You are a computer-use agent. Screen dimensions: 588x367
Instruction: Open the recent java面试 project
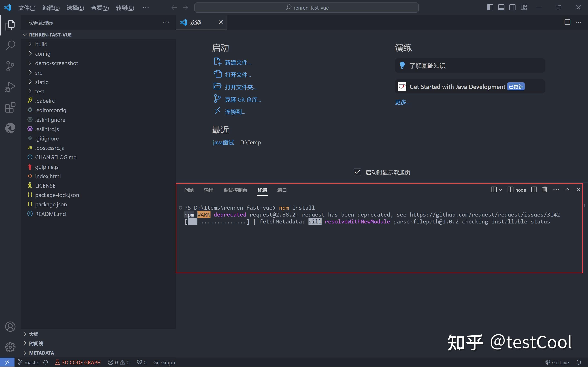[223, 143]
